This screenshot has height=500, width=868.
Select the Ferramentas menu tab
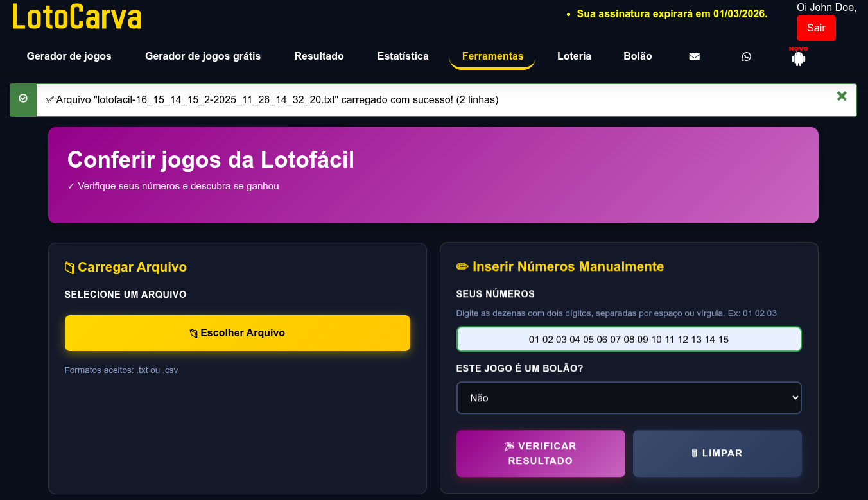(x=492, y=56)
